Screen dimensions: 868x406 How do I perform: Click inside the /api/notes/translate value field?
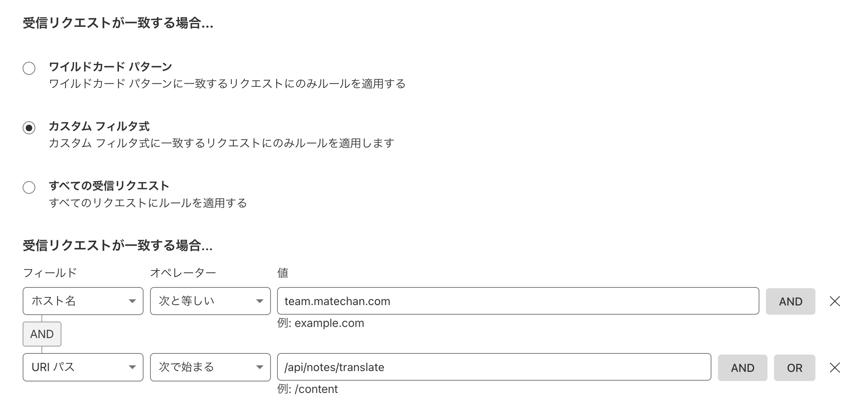(422, 367)
